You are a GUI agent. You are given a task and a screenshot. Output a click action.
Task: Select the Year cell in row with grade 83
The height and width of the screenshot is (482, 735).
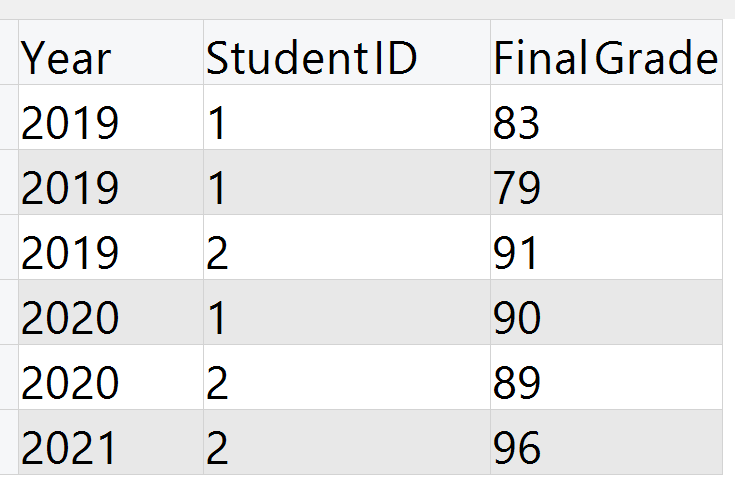coord(111,117)
